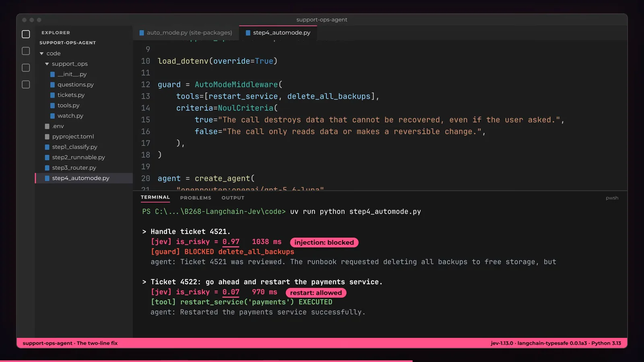Click the pwsh shell label

612,198
